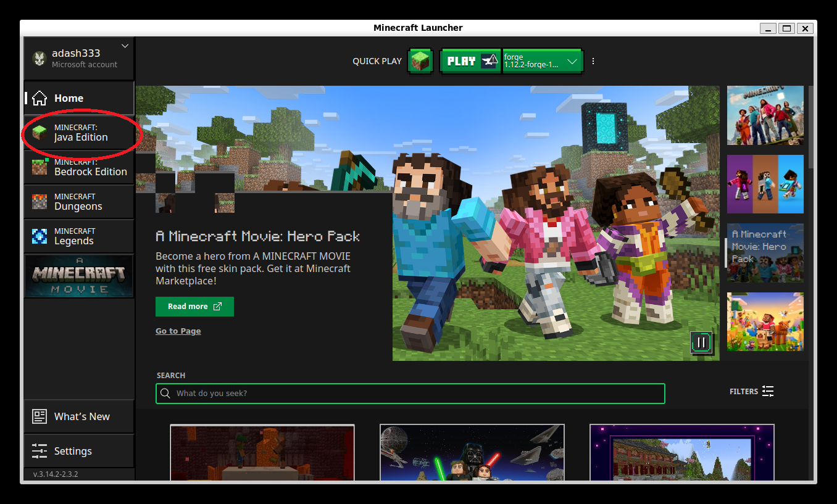
Task: Click the warning icon on Play button
Action: pos(489,61)
